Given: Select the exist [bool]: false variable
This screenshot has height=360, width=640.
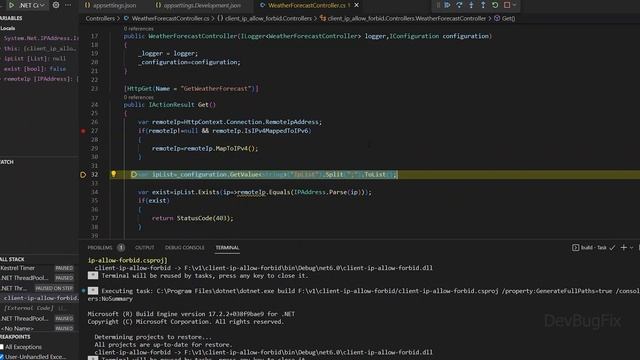Looking at the screenshot, I should tap(40, 69).
